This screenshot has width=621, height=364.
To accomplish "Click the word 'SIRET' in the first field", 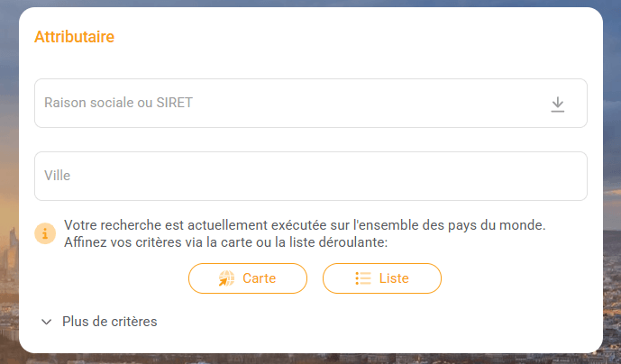I will (174, 104).
